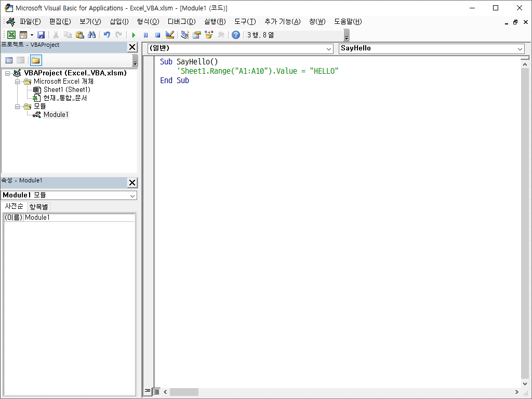Place cursor on "End Sub" line
Image resolution: width=532 pixels, height=399 pixels.
(175, 81)
